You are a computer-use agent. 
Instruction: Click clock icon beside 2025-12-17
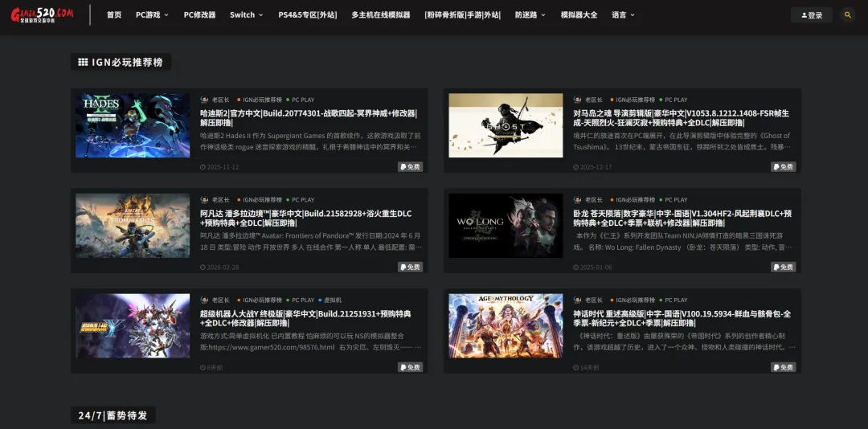click(576, 167)
